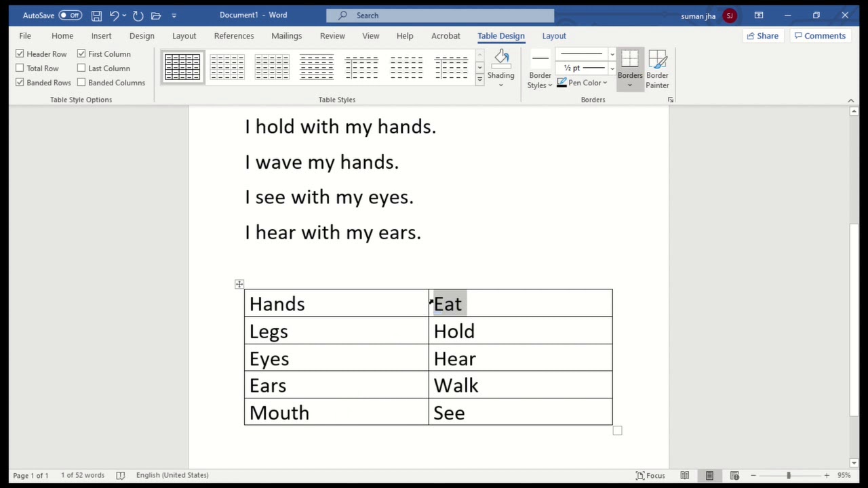The height and width of the screenshot is (488, 868).
Task: Click the Borders grid icon
Action: (630, 59)
